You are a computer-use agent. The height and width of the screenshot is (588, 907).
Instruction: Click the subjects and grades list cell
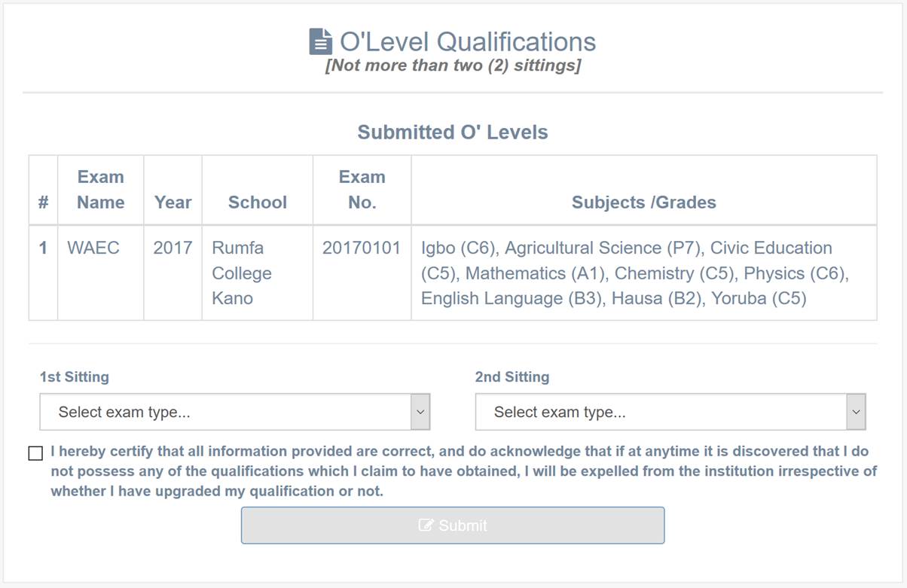click(x=635, y=273)
